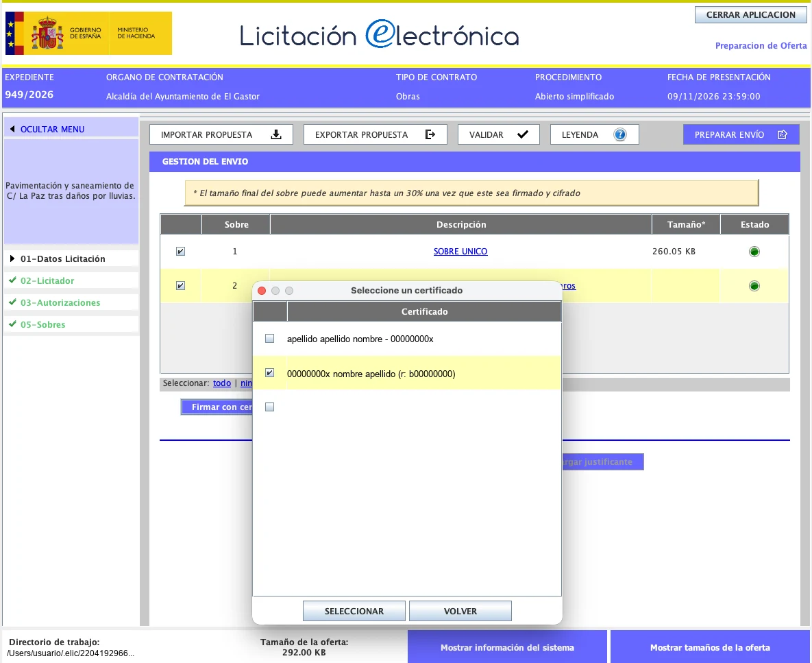Viewport: 812px width, 663px height.
Task: Toggle the checkbox for Sobre 1
Action: 180,251
